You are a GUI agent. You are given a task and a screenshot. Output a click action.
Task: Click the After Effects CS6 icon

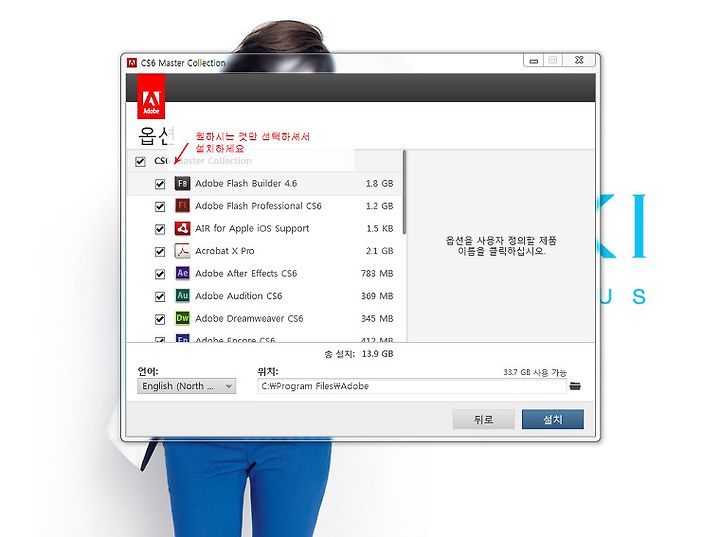(182, 273)
